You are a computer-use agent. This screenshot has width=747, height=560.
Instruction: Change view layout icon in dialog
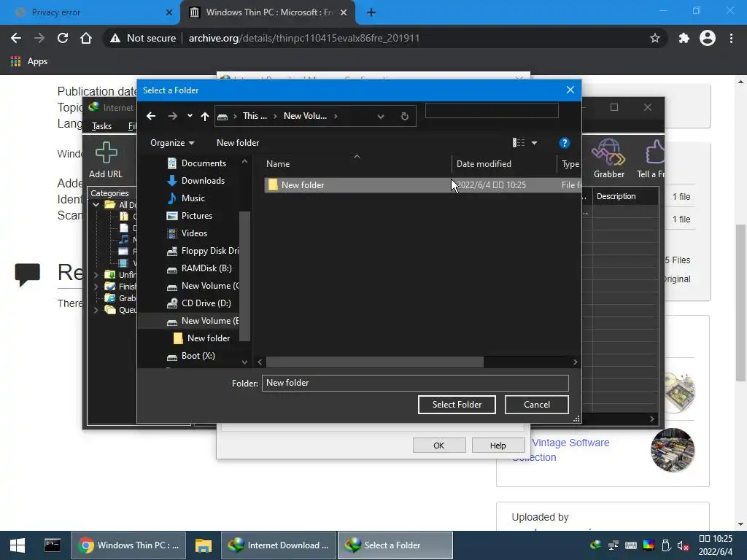[519, 143]
